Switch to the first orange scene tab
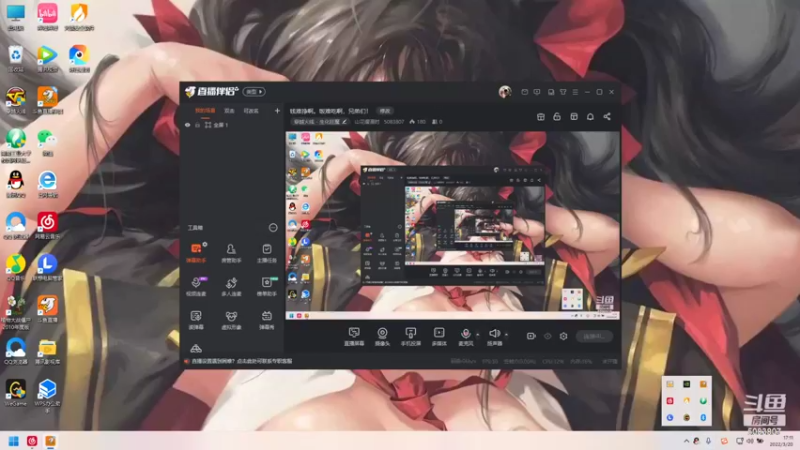This screenshot has width=800, height=450. (205, 111)
